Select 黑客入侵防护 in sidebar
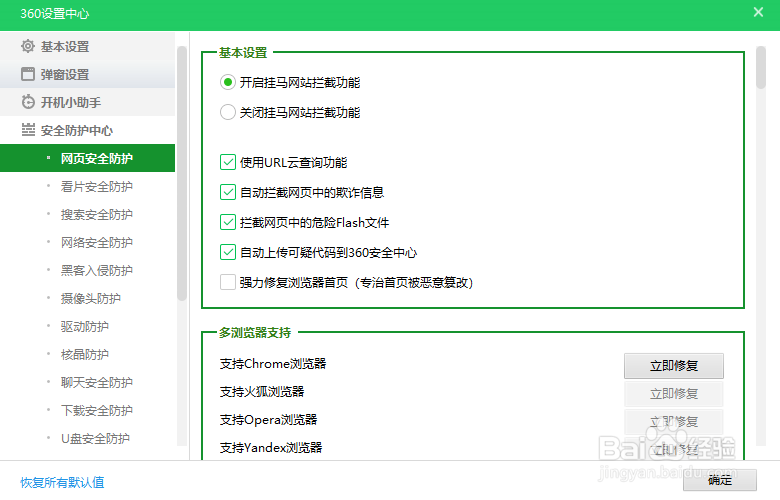The width and height of the screenshot is (780, 500). pos(88,270)
